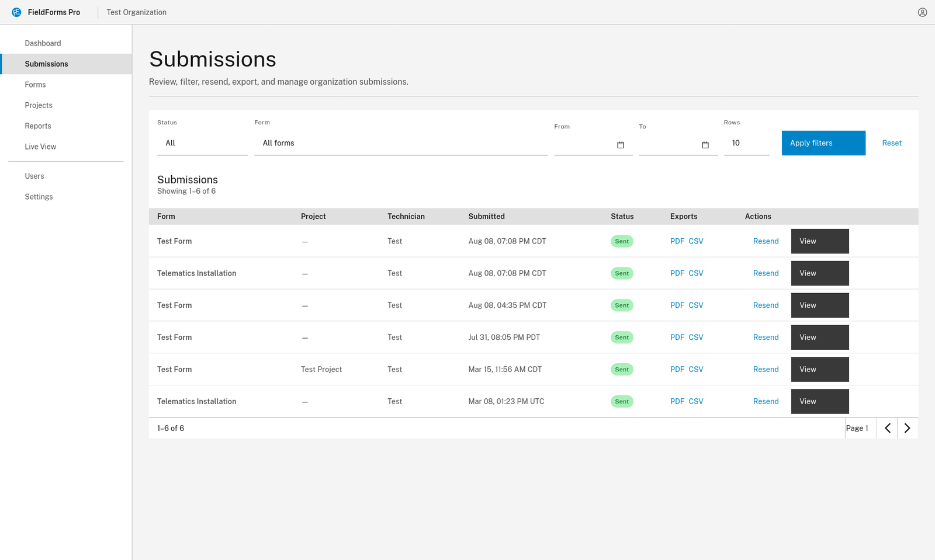This screenshot has height=560, width=935.
Task: Resend the Jul 31 submission
Action: [x=766, y=338]
